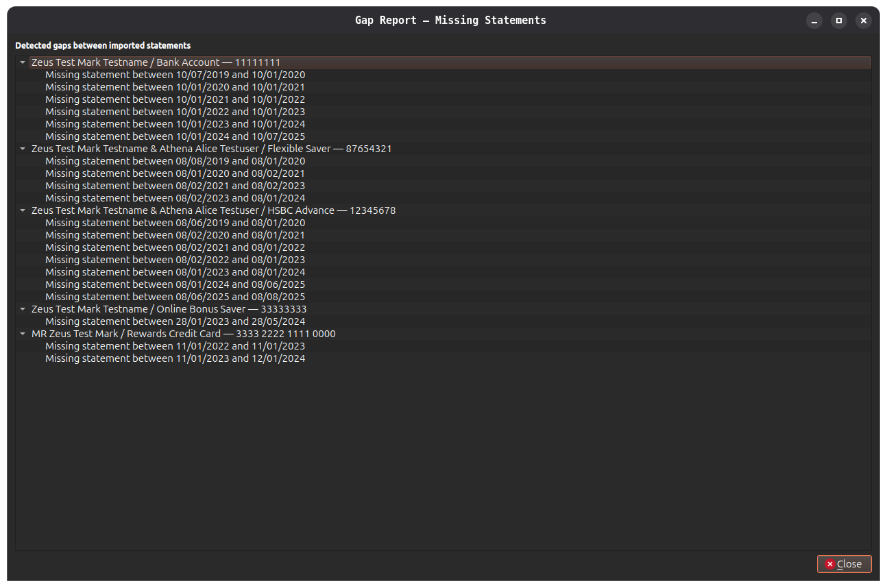This screenshot has height=588, width=887.
Task: Select gap between 08/01/2020 and 08/02/2021
Action: click(457, 173)
